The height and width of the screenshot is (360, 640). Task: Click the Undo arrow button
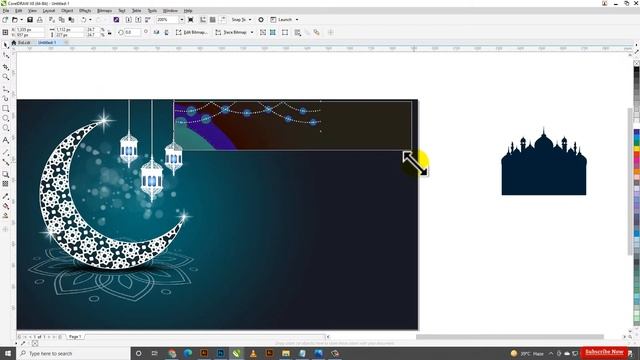point(84,20)
